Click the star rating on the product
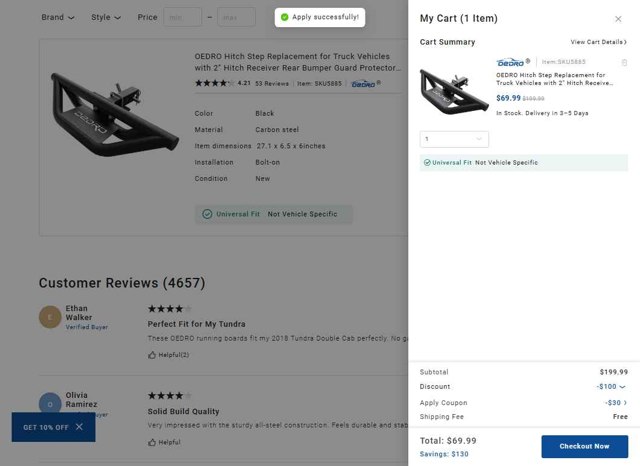640x466 pixels. pos(214,83)
